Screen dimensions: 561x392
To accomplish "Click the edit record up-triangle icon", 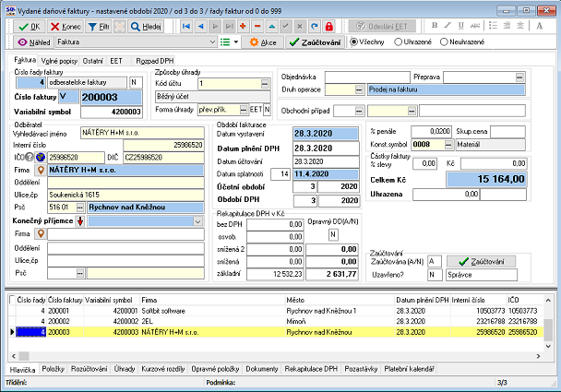I will (272, 26).
